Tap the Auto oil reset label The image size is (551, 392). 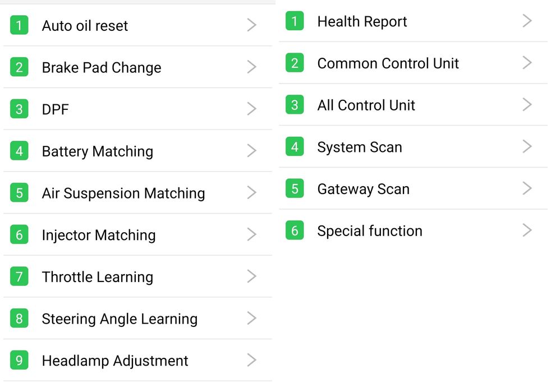click(85, 26)
